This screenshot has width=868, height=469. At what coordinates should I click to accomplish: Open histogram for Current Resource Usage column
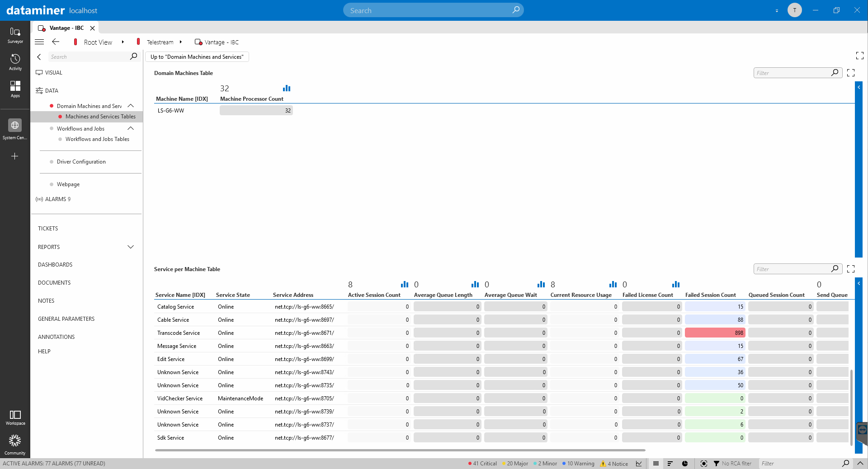(x=613, y=284)
